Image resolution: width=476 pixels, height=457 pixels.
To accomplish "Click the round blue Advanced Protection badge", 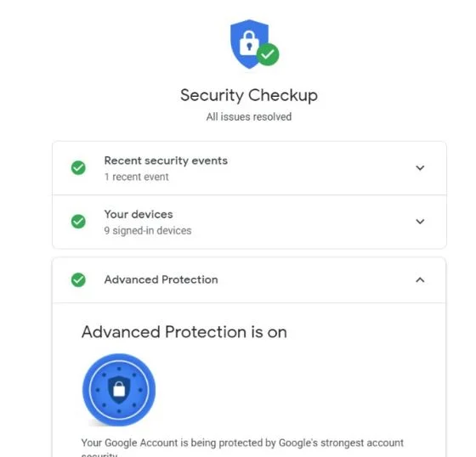I will click(119, 390).
